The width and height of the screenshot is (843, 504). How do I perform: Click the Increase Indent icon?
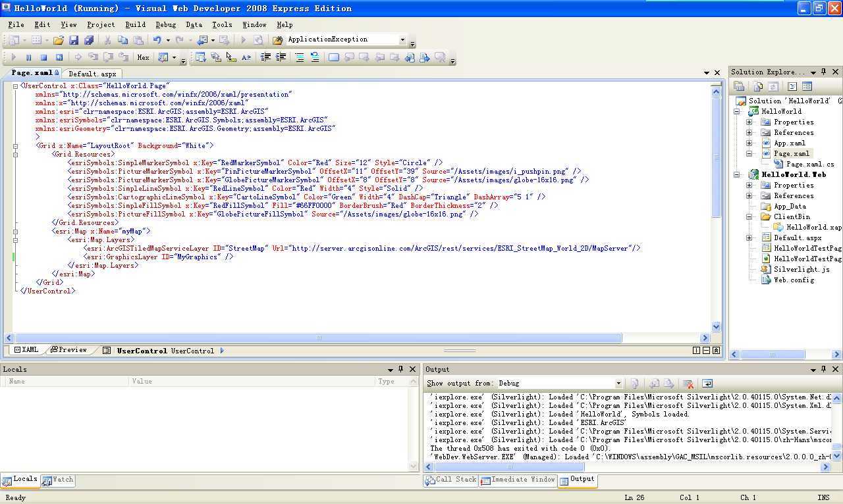(x=281, y=58)
